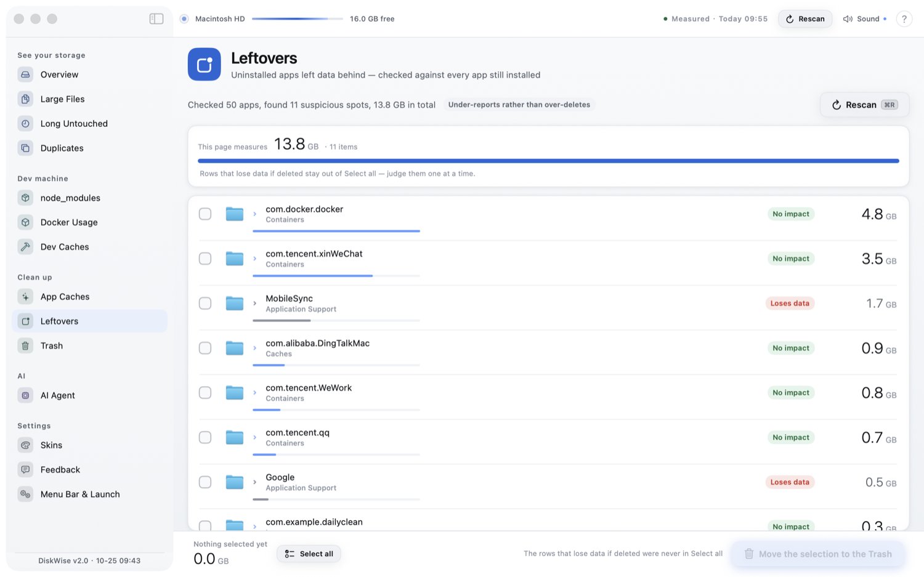
Task: Click the large Leftovers header icon
Action: pyautogui.click(x=205, y=64)
